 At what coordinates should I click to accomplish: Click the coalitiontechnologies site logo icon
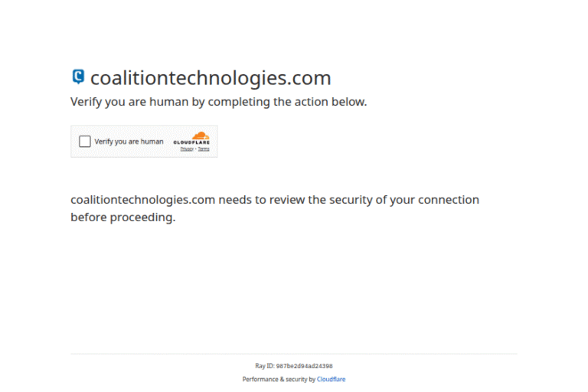(78, 77)
